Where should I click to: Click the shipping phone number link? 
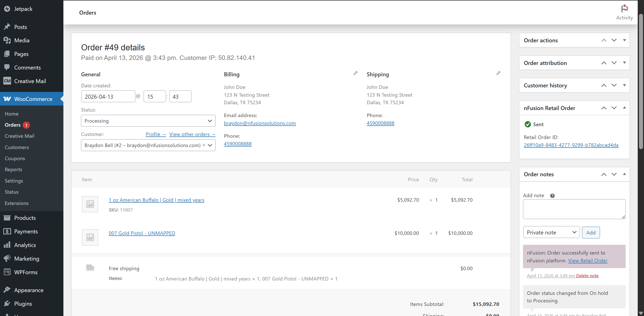pos(380,123)
